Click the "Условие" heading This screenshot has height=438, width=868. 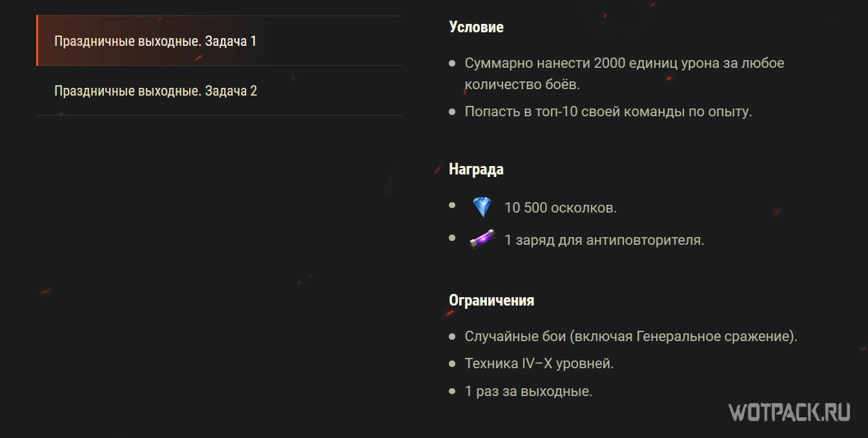476,27
